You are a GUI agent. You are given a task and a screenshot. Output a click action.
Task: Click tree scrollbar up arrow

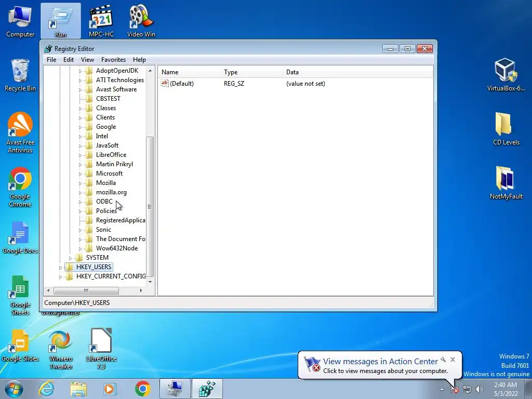click(x=150, y=71)
